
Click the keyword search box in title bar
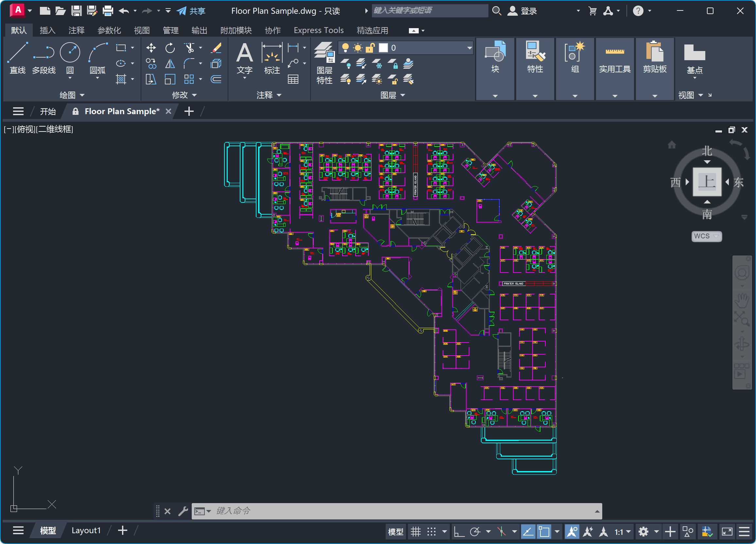click(x=429, y=11)
